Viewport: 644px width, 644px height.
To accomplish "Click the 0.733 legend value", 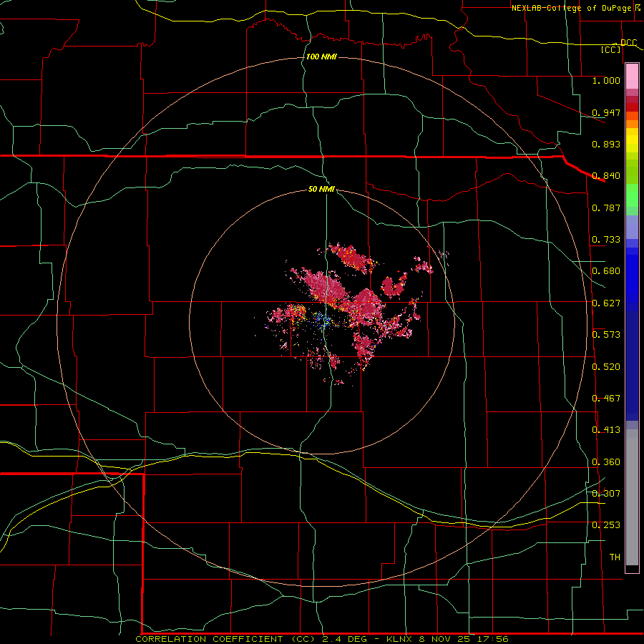I will [606, 240].
